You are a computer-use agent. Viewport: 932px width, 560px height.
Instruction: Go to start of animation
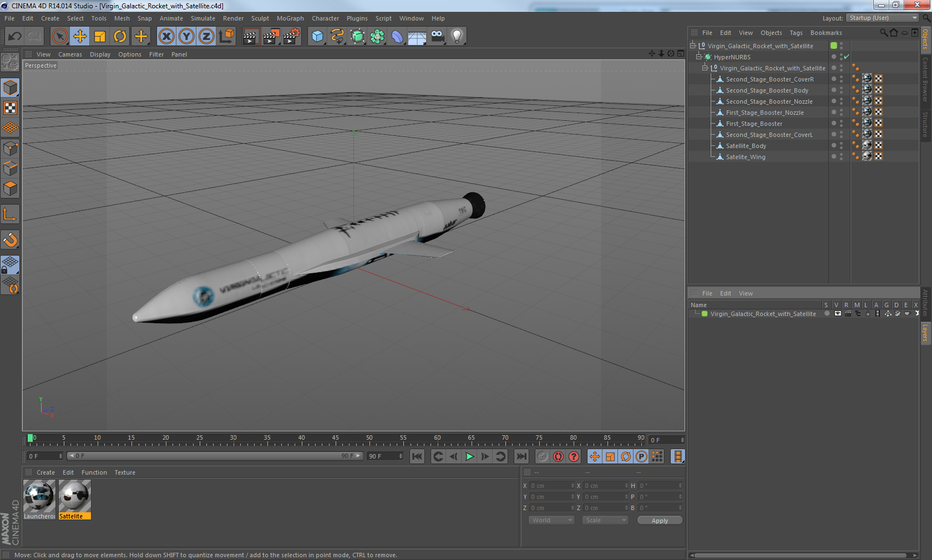(417, 456)
